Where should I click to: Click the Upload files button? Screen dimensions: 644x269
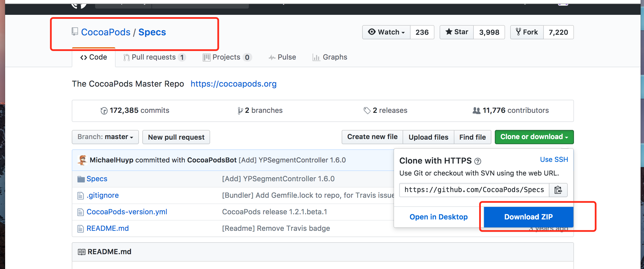pyautogui.click(x=428, y=137)
